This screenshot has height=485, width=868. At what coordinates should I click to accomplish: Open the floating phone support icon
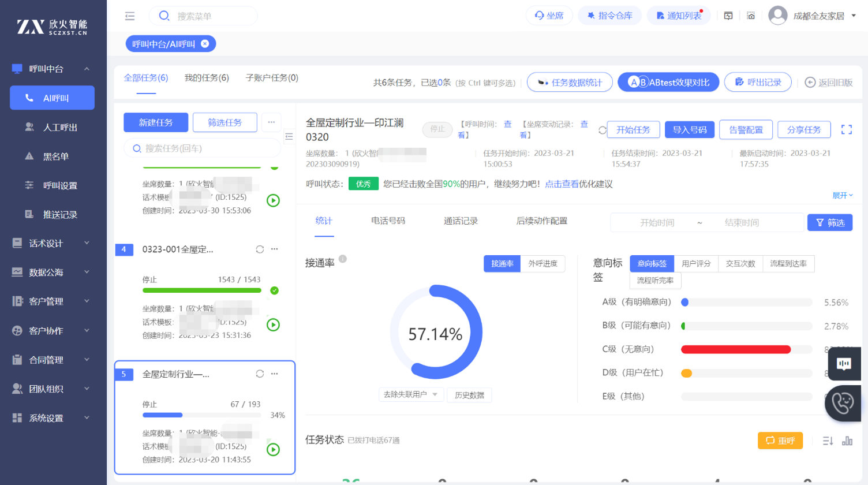pos(843,402)
